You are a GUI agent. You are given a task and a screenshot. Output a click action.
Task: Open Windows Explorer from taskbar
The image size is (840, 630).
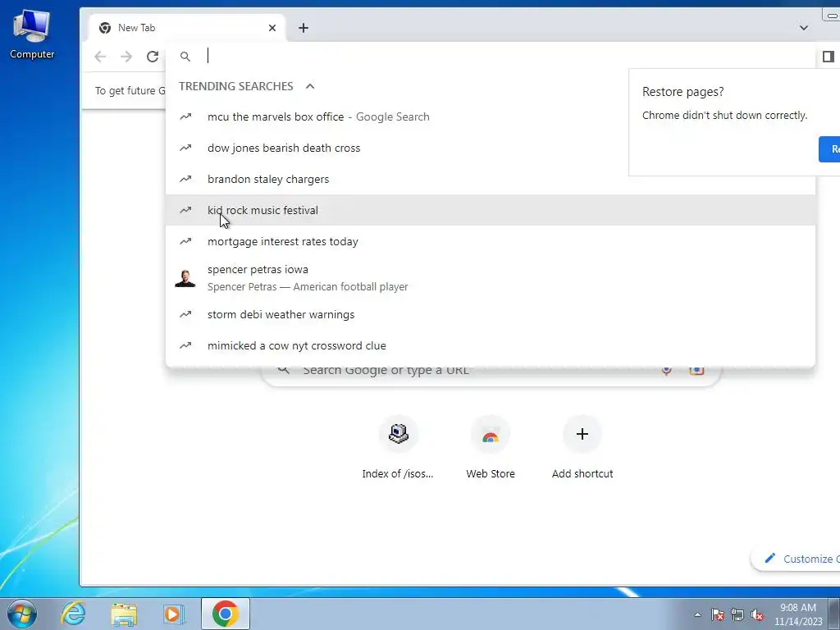click(124, 614)
